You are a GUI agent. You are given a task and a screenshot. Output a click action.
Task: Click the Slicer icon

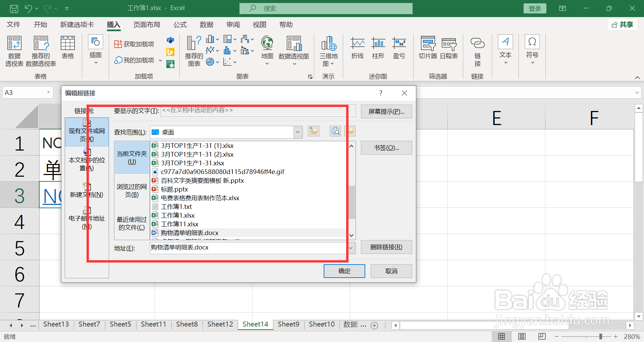coord(428,48)
